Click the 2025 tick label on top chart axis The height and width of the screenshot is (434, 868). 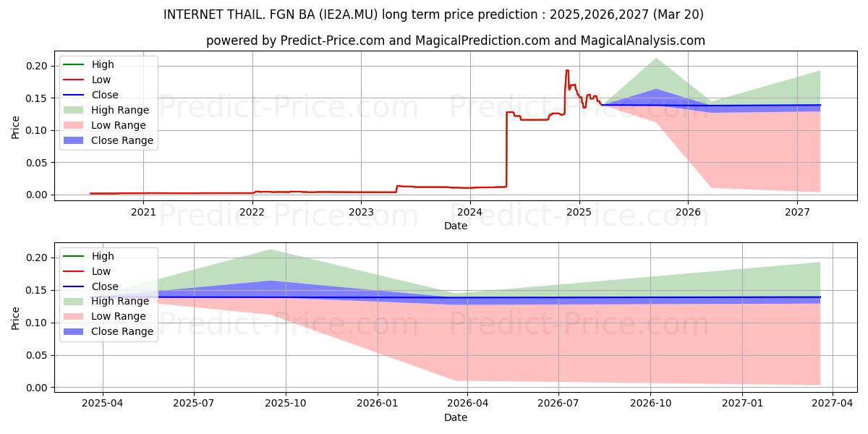pos(579,212)
